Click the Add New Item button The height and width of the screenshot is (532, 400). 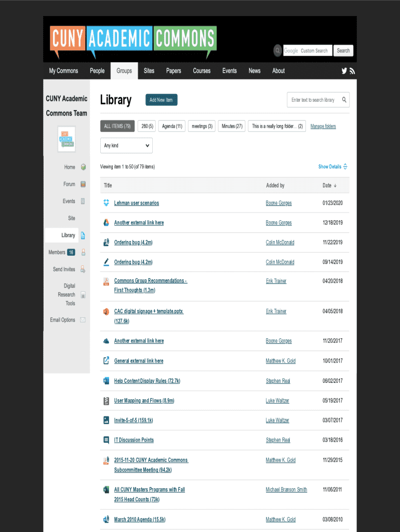point(161,100)
